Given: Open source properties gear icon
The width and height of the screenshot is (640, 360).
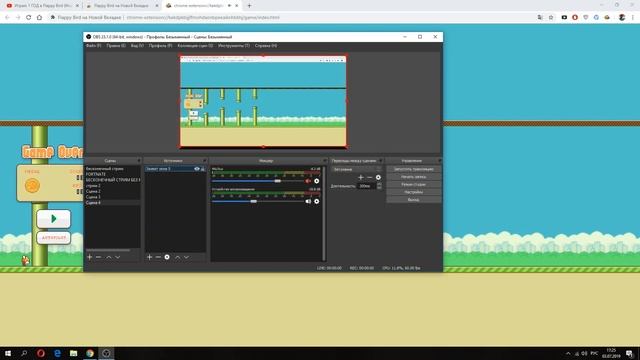Looking at the screenshot, I should pyautogui.click(x=167, y=257).
